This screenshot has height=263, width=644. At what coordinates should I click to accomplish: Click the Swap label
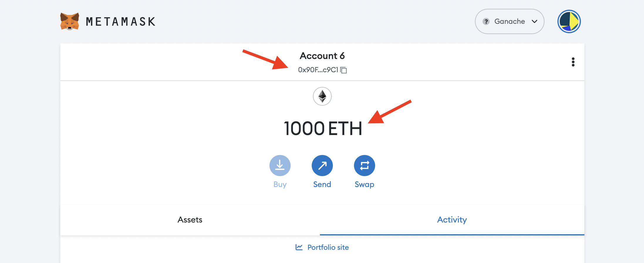(x=365, y=185)
